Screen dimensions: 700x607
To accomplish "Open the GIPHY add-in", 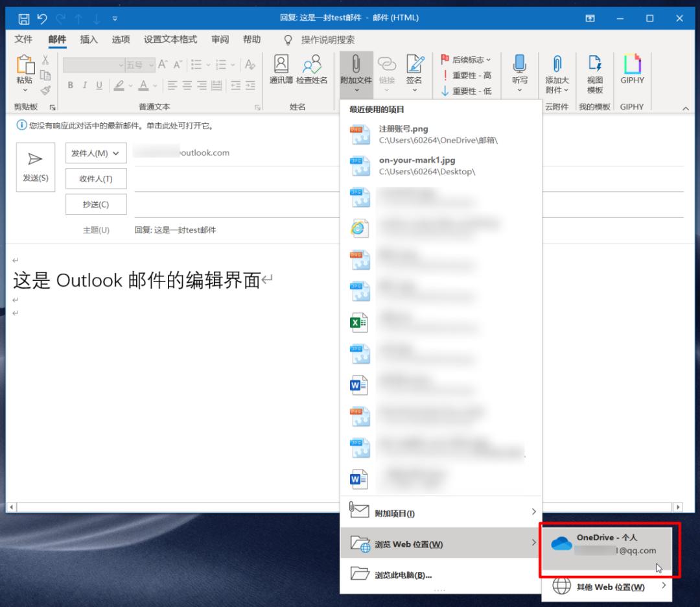I will click(x=632, y=73).
